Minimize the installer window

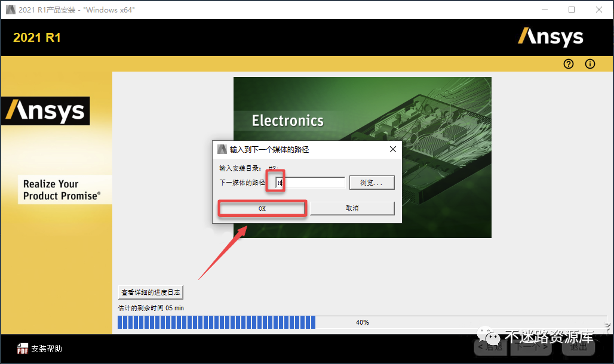pyautogui.click(x=545, y=10)
